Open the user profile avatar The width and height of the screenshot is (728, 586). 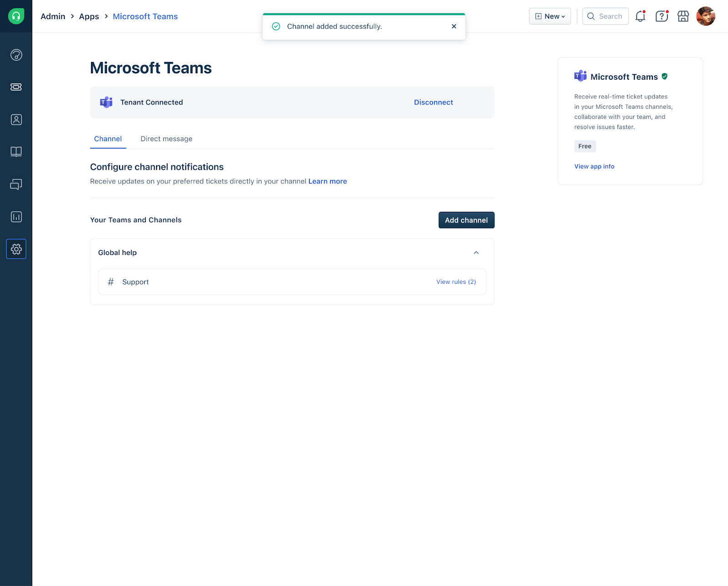click(x=706, y=16)
